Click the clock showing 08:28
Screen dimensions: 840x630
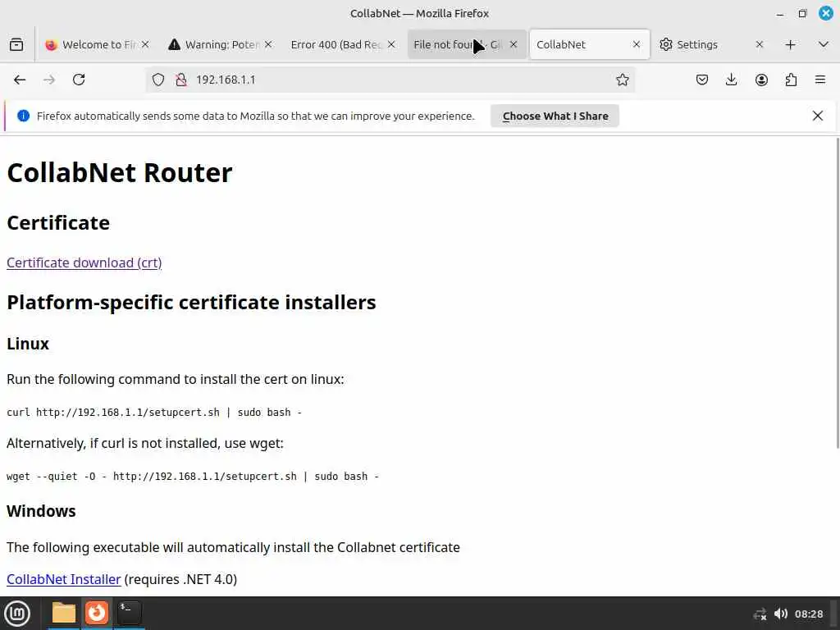tap(809, 614)
